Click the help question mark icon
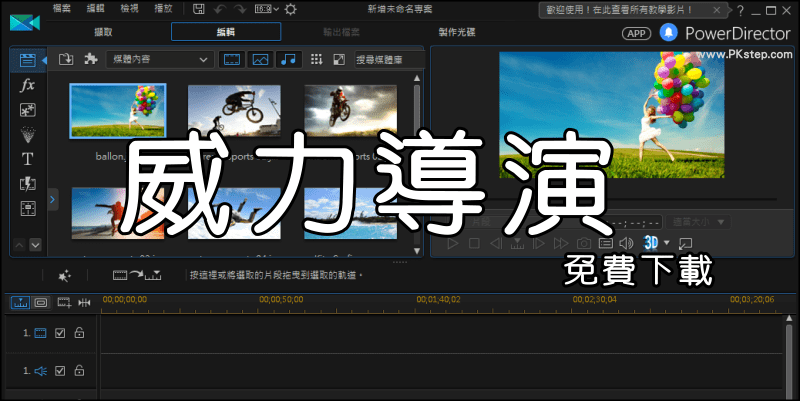The height and width of the screenshot is (401, 800). click(740, 10)
